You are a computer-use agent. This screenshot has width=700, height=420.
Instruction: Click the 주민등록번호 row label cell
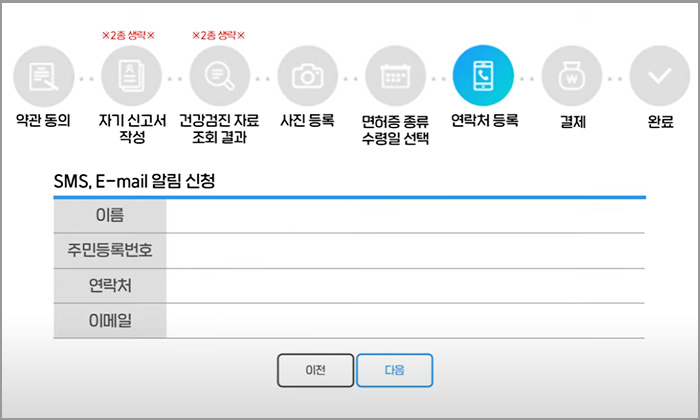110,250
